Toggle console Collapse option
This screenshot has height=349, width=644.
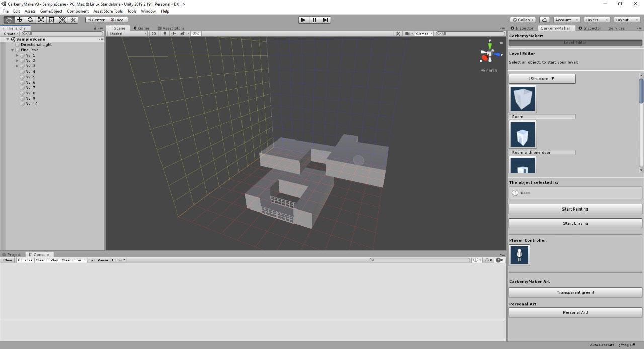click(25, 260)
